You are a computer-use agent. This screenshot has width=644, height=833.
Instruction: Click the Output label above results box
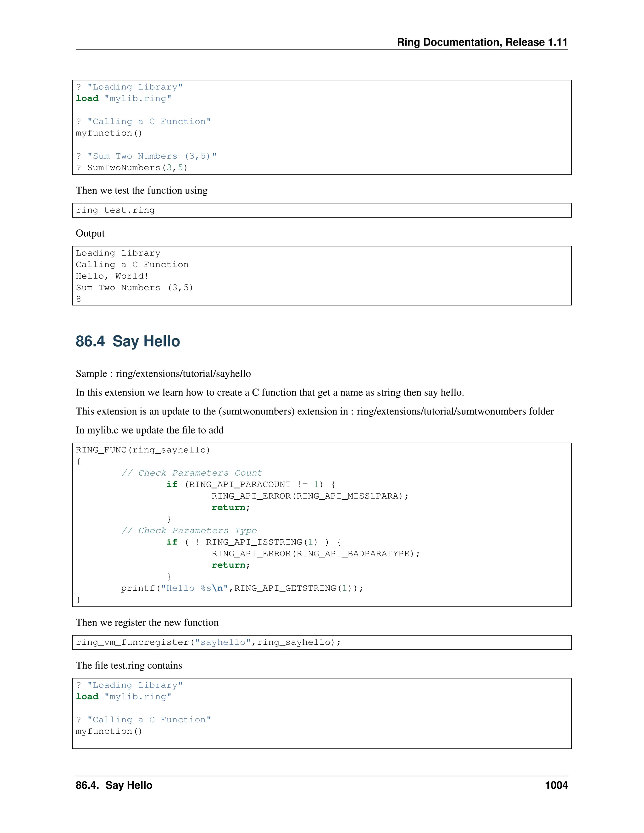[x=90, y=234]
